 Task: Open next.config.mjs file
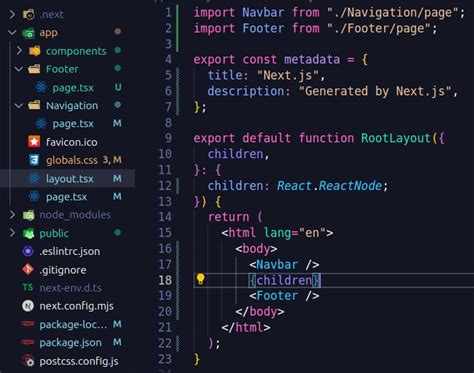tap(76, 306)
